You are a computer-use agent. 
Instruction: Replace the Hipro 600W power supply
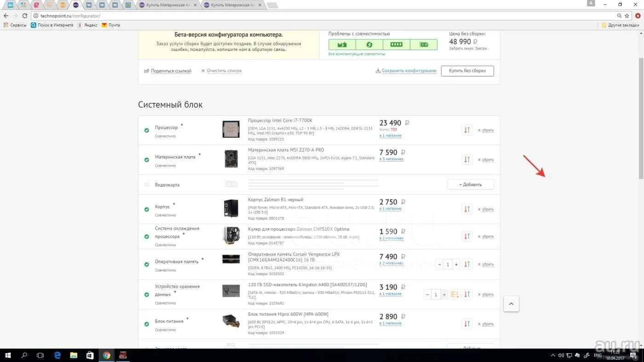pos(467,323)
